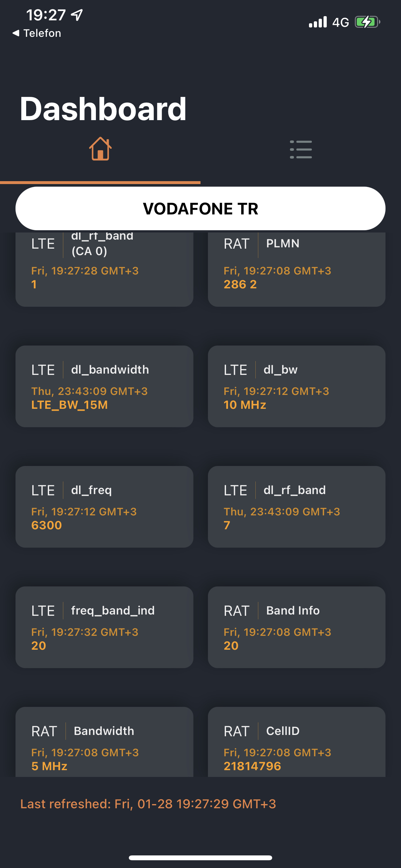Select the VODAFONE TR carrier button
The width and height of the screenshot is (401, 868).
[x=200, y=208]
